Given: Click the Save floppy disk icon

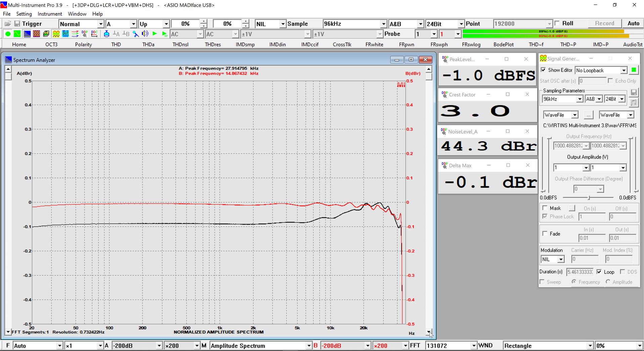Looking at the screenshot, I should (x=17, y=24).
